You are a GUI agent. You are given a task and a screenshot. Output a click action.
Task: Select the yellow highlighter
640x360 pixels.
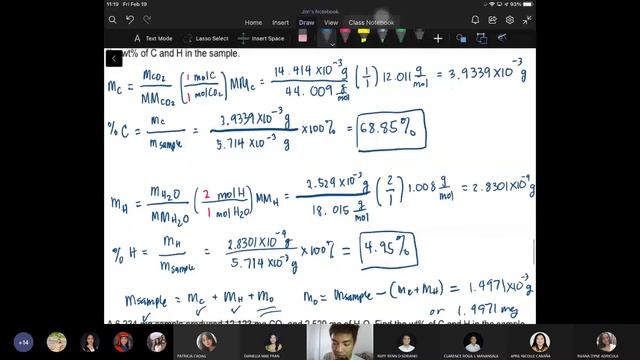363,36
